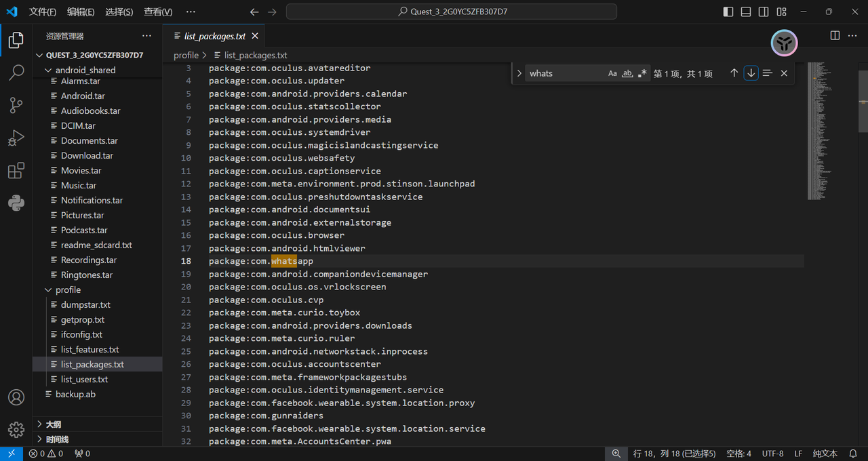Open the Source Control view

pyautogui.click(x=16, y=105)
